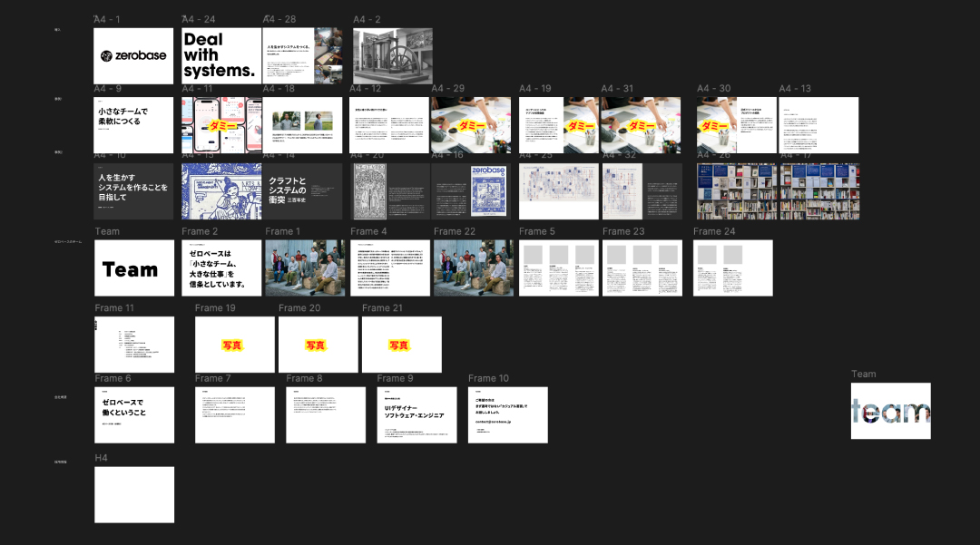Image resolution: width=980 pixels, height=545 pixels.
Task: Click the empty white H4 frame
Action: coord(133,494)
